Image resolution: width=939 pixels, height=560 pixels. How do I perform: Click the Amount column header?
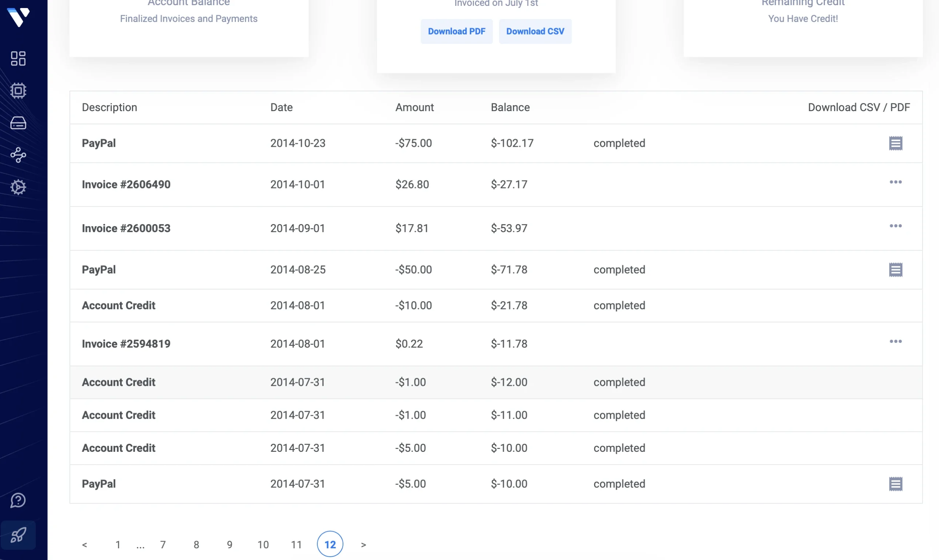pyautogui.click(x=414, y=107)
